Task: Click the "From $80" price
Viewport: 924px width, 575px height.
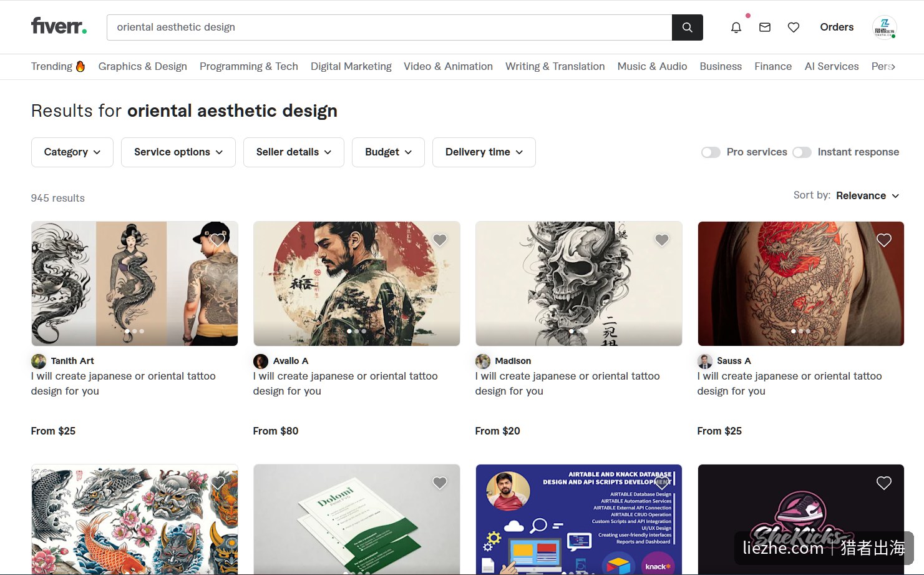Action: pyautogui.click(x=276, y=431)
